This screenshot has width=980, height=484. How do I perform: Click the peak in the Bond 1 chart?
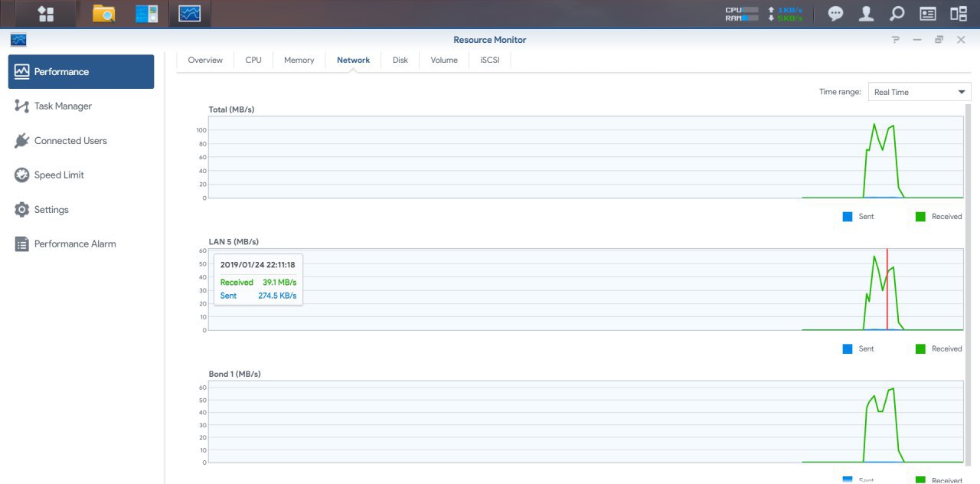pos(893,388)
